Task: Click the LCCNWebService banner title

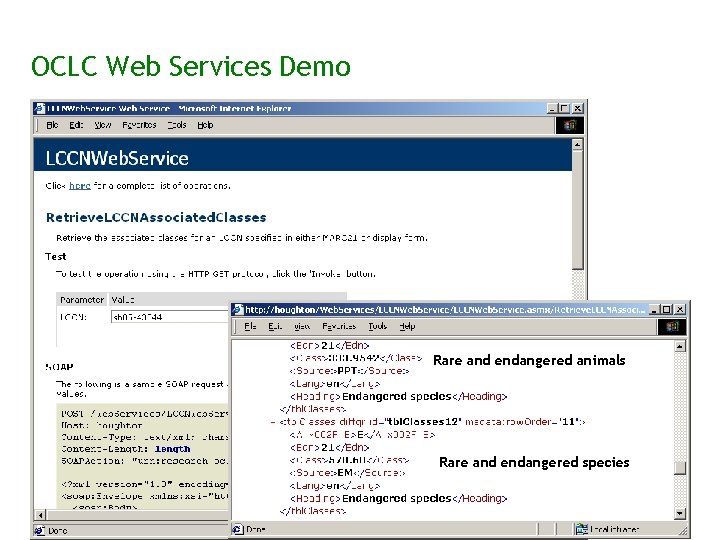Action: [x=117, y=158]
